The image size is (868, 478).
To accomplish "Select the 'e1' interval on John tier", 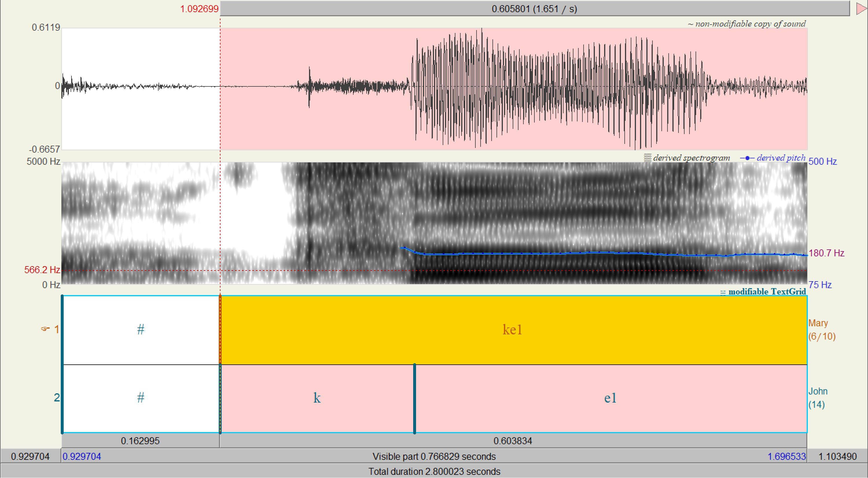I will pos(610,398).
